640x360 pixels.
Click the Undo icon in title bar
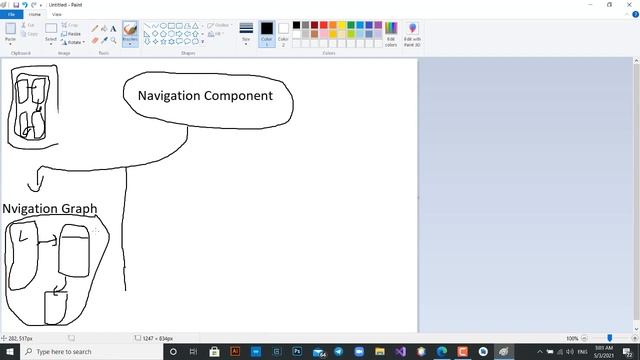point(25,5)
